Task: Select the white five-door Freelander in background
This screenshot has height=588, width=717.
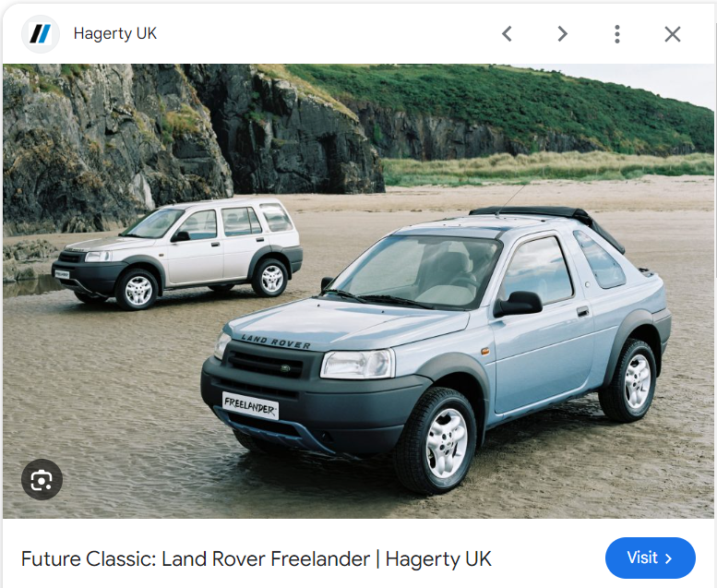Action: pos(177,253)
